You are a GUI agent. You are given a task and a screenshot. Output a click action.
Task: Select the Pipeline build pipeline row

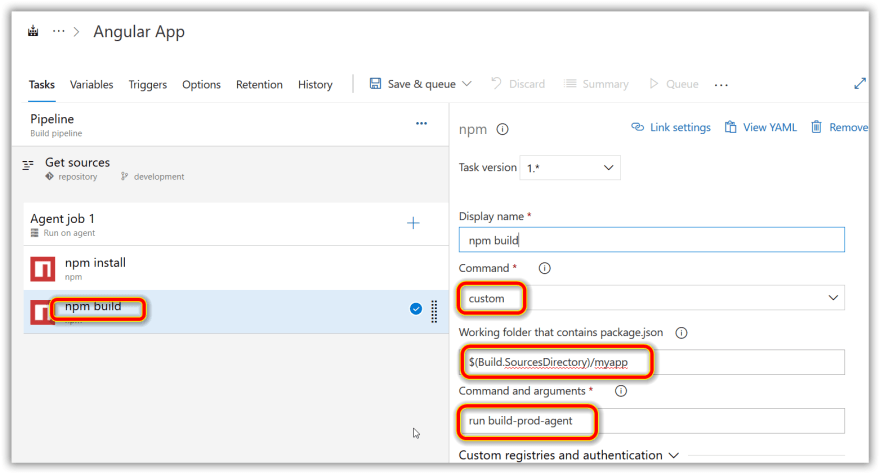click(230, 125)
